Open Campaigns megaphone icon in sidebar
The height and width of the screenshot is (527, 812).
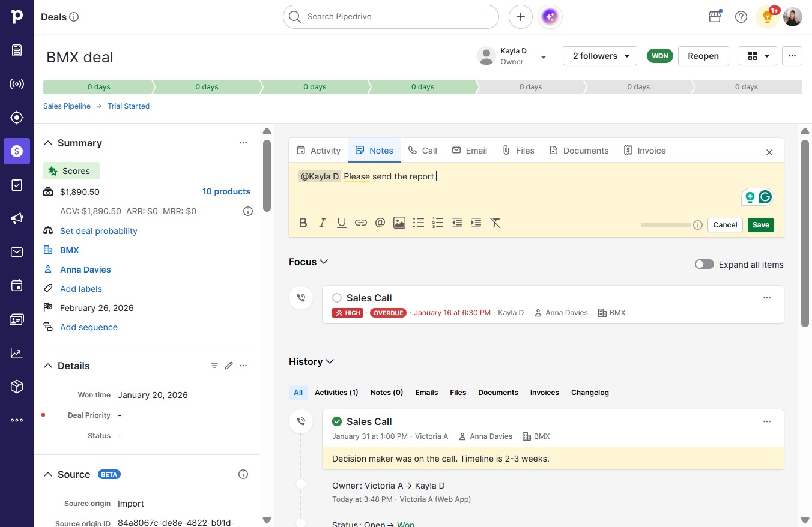(x=17, y=218)
